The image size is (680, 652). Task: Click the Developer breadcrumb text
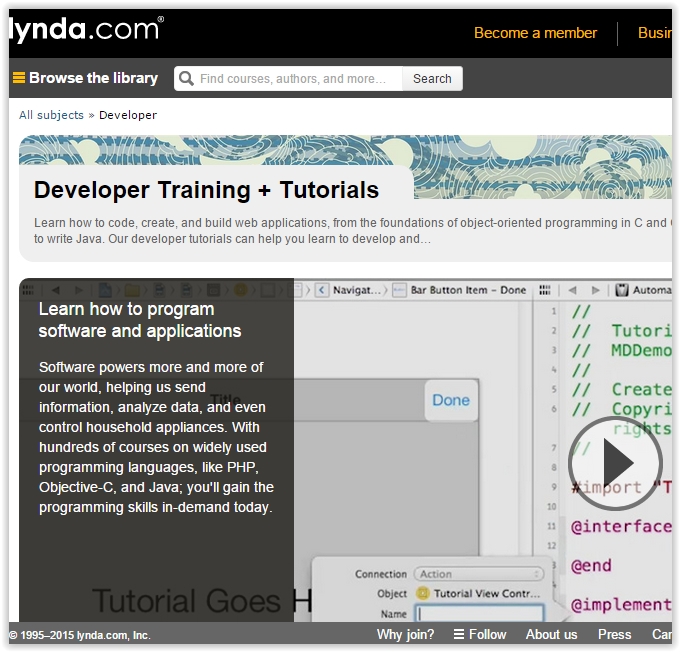128,115
